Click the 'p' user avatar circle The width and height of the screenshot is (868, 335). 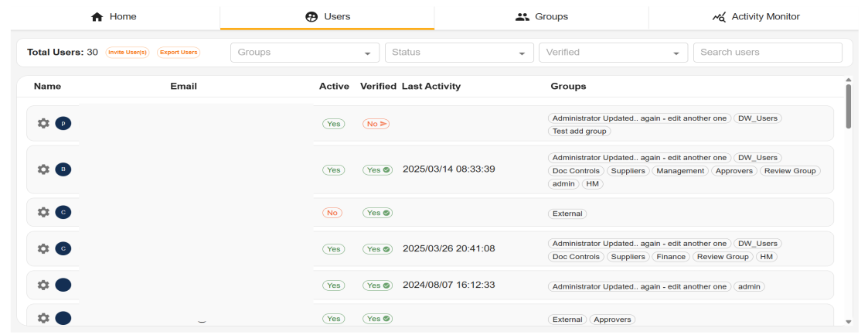(63, 123)
